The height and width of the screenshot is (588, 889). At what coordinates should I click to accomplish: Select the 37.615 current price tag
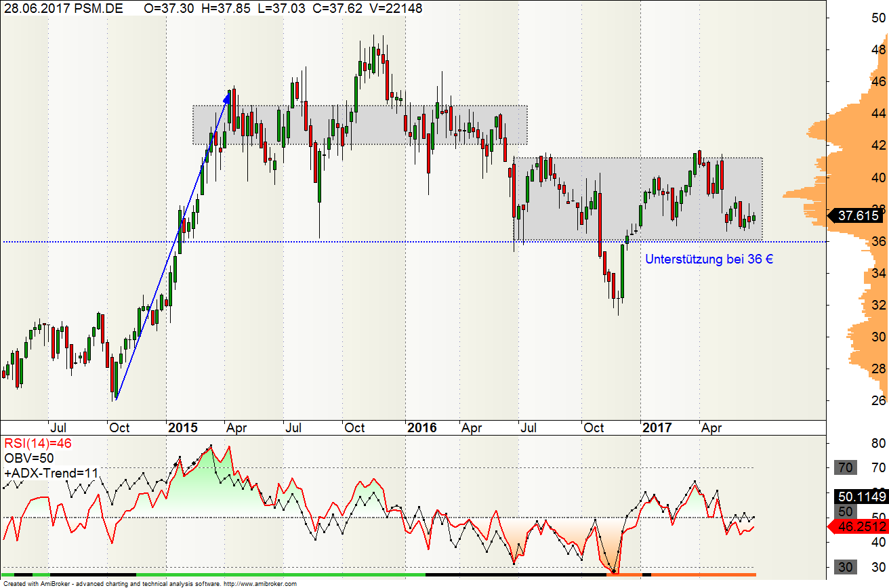pos(857,216)
